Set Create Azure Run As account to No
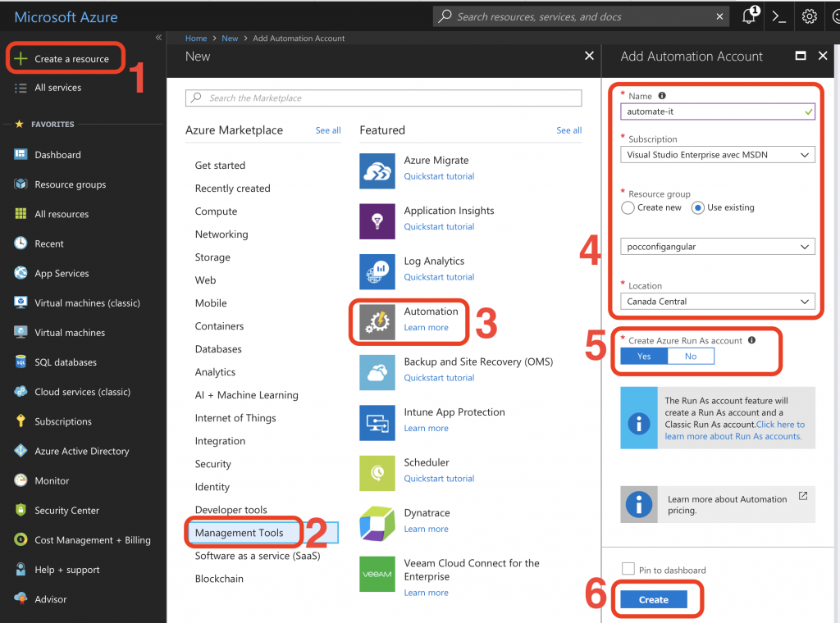 691,357
